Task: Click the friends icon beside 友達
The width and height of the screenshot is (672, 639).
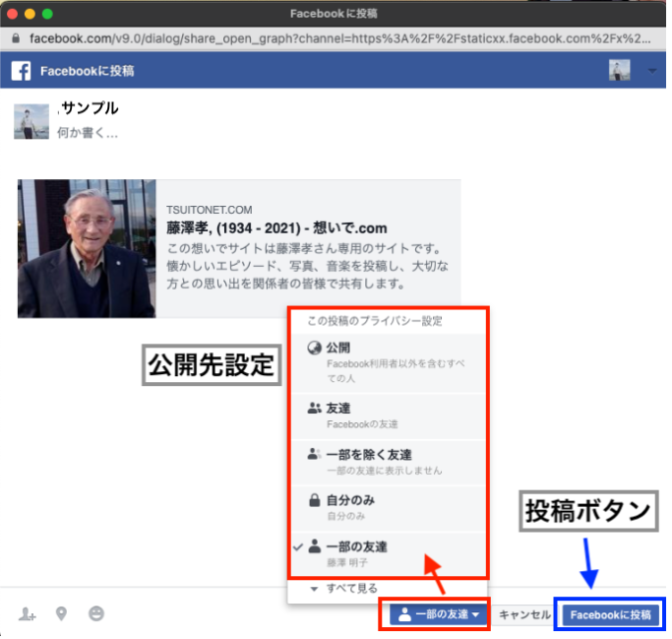Action: click(x=314, y=408)
